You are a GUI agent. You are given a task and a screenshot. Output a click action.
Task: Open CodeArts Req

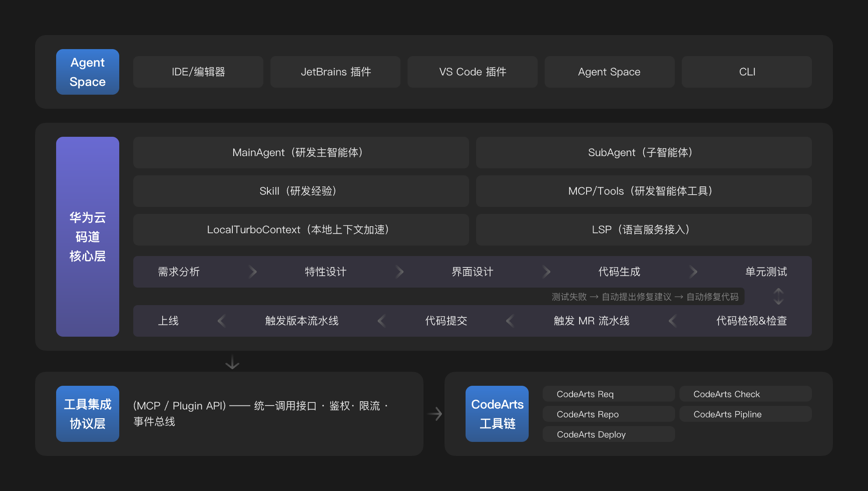tap(609, 394)
